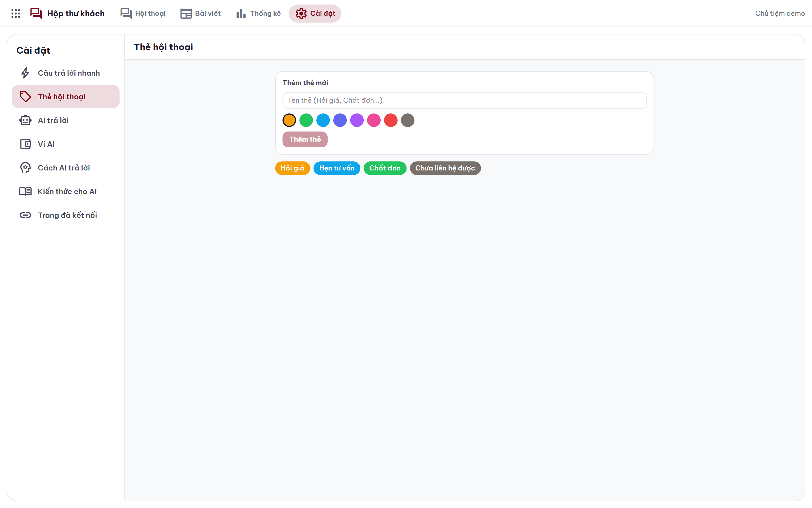The height and width of the screenshot is (508, 812).
Task: Click the head-gear icon for Cách AI trả lời
Action: 25,168
